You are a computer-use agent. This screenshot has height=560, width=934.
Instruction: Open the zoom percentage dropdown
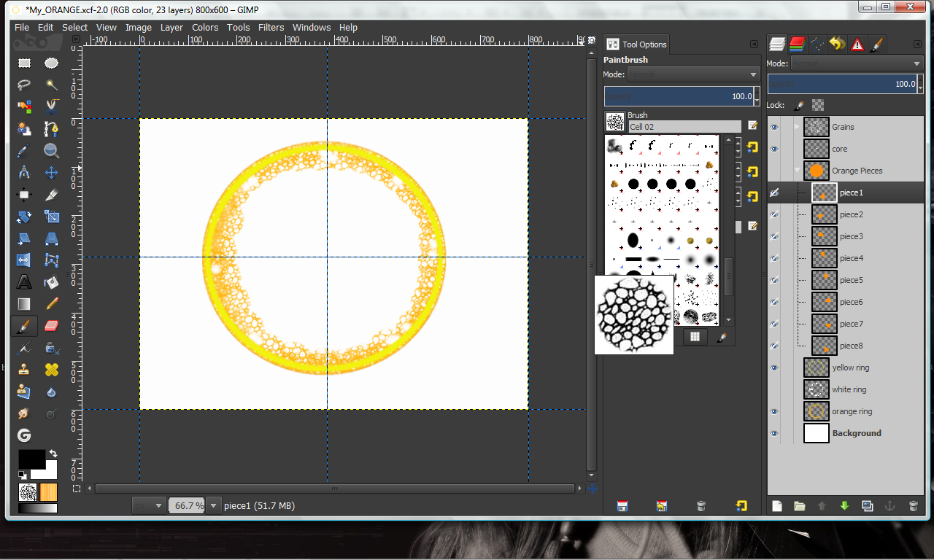coord(214,505)
